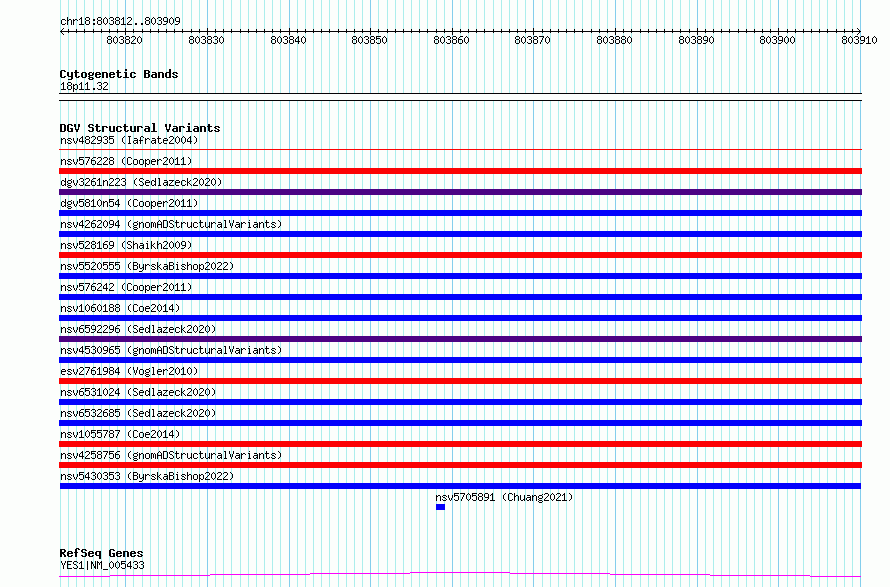Select the thin nsv482935 red line feature

(460, 150)
